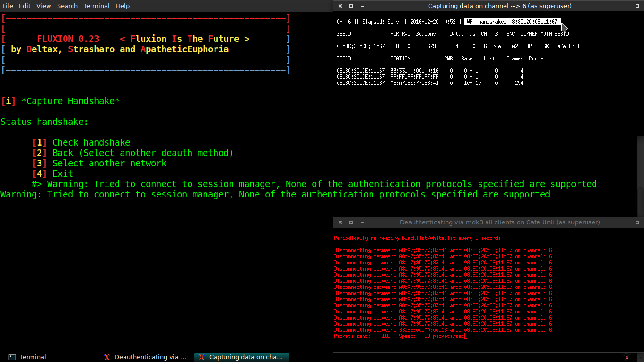This screenshot has width=644, height=362.
Task: Click the 'WPA2' encryption value
Action: point(512,46)
